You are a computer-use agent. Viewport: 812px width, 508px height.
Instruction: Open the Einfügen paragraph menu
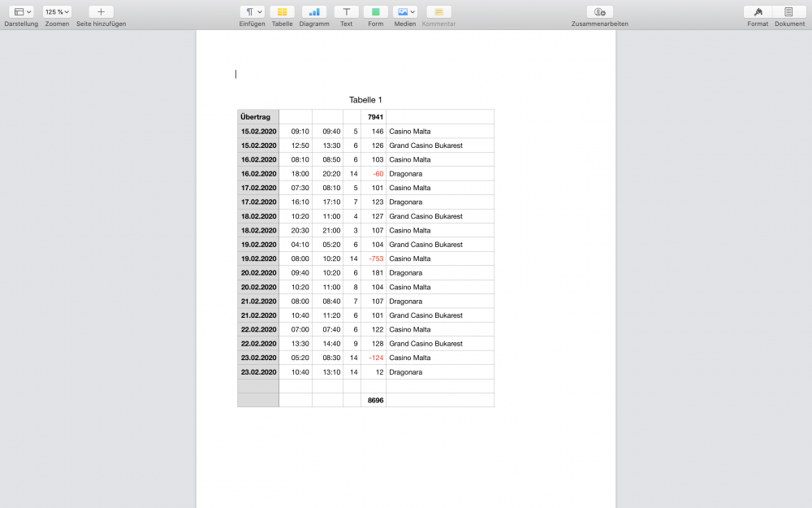pyautogui.click(x=253, y=12)
